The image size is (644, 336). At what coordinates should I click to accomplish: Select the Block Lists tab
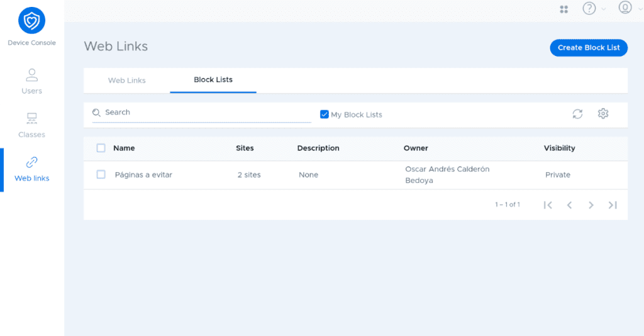(213, 80)
